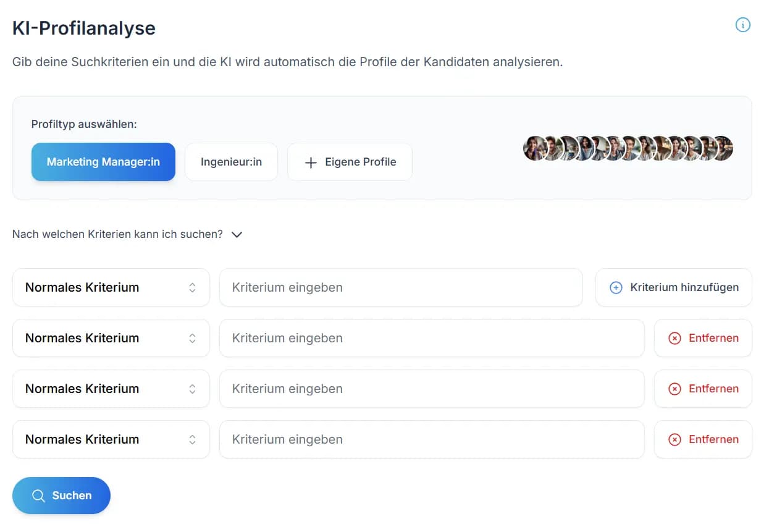Click the red x icon in the second row's Entfernen
The height and width of the screenshot is (532, 769).
[x=674, y=338]
